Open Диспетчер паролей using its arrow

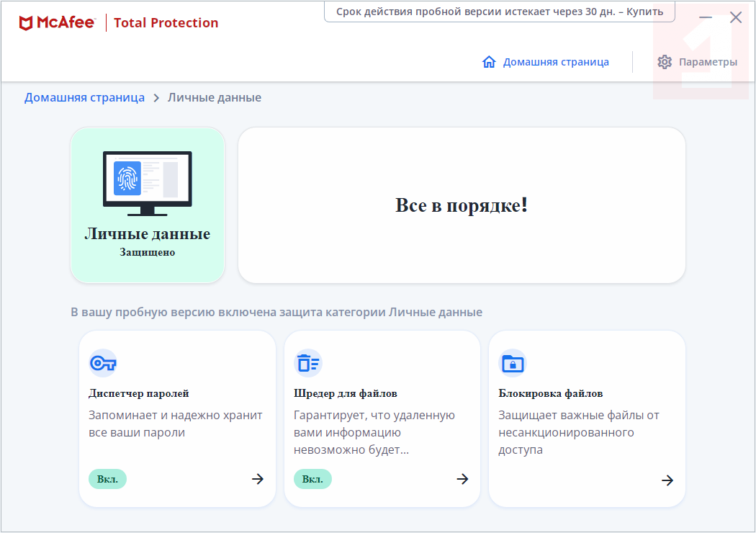pyautogui.click(x=258, y=478)
